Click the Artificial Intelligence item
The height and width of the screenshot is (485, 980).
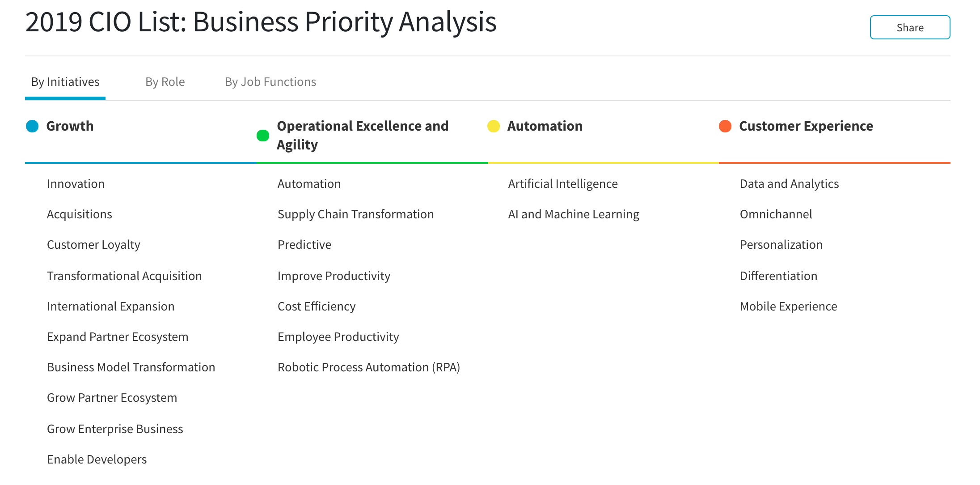pos(563,183)
